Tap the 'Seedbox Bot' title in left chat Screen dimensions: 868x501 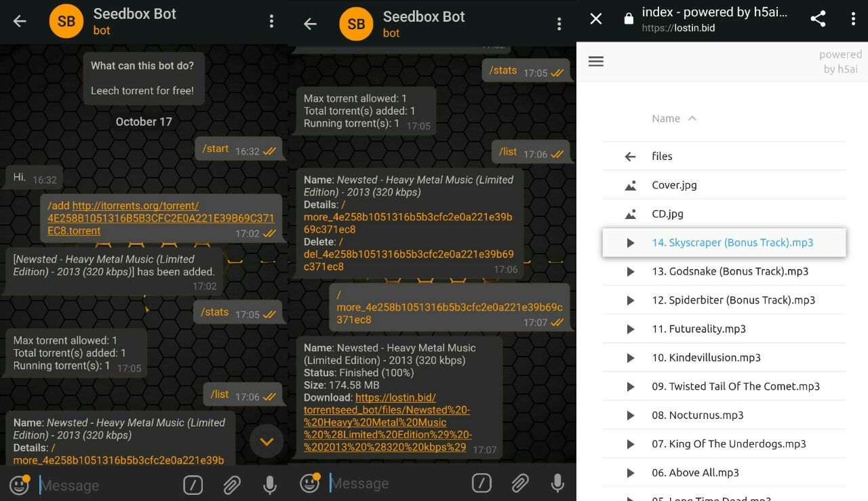tap(134, 14)
